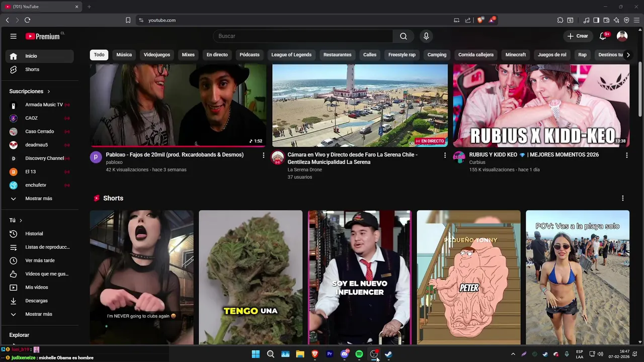Expand Suscripciones chevron

[x=49, y=92]
